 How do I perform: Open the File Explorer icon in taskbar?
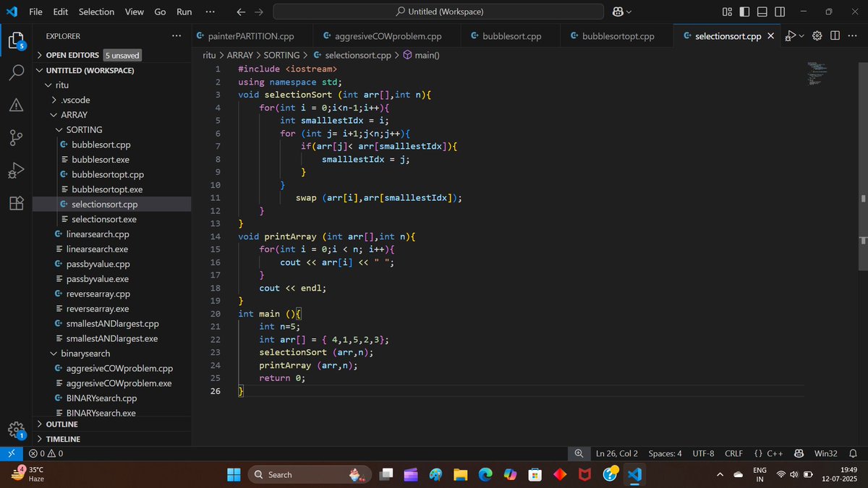coord(460,474)
